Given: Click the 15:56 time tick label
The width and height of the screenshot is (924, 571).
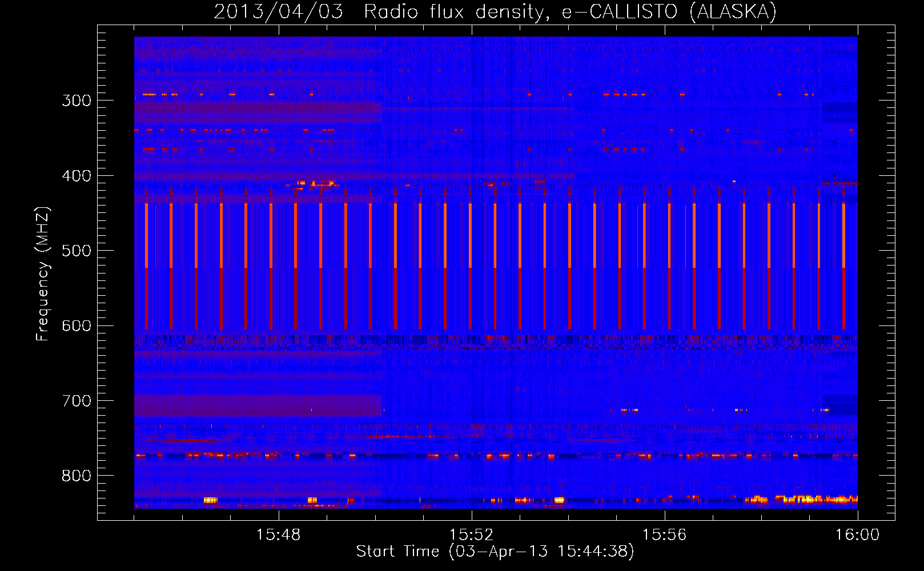Looking at the screenshot, I should click(664, 535).
